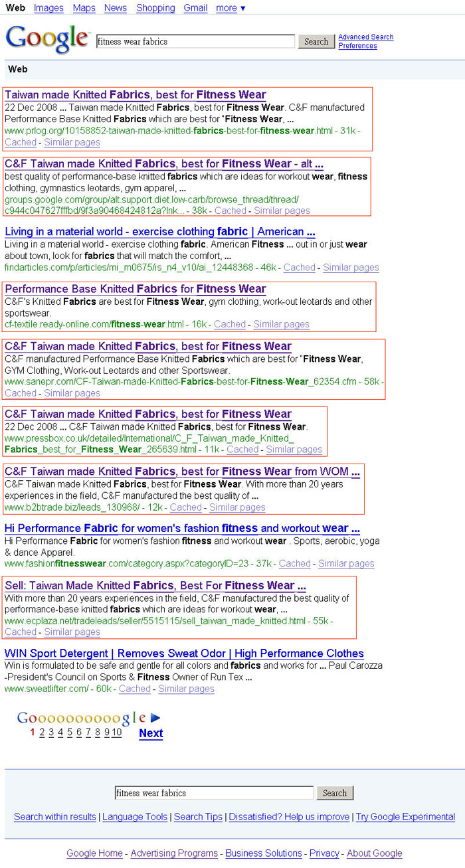Open the Advertising Programs footer link
The width and height of the screenshot is (465, 868).
coord(175,853)
